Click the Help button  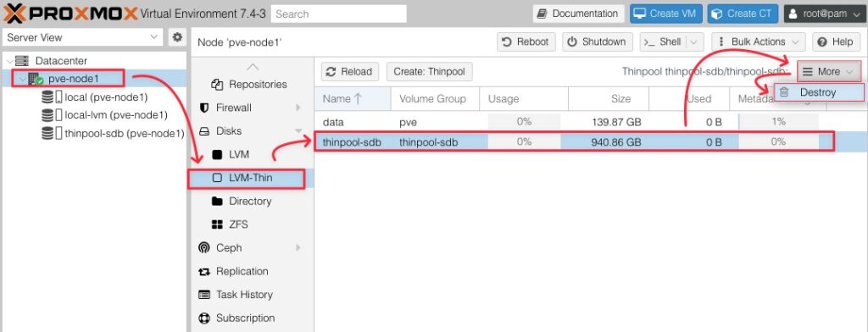coord(836,41)
